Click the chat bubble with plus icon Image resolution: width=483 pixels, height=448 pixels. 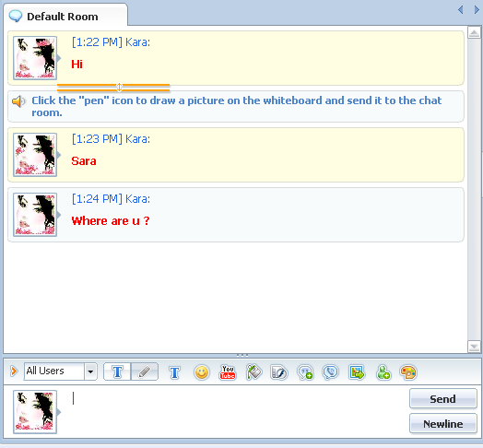(x=305, y=372)
